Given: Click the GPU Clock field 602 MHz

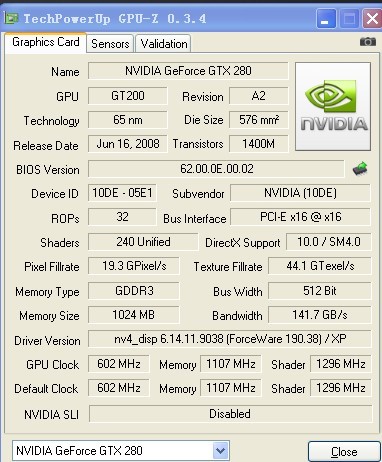Looking at the screenshot, I should tap(119, 364).
